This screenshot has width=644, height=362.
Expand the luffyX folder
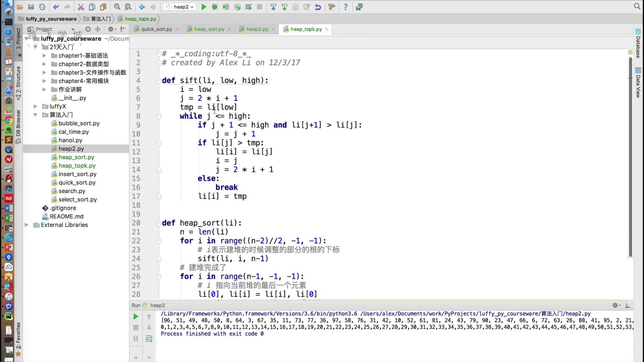click(35, 106)
